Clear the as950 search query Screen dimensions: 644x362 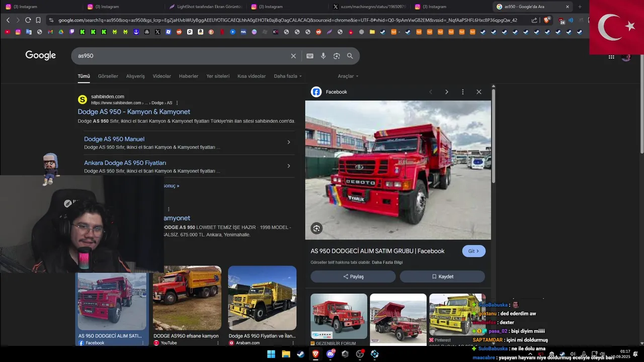click(293, 56)
